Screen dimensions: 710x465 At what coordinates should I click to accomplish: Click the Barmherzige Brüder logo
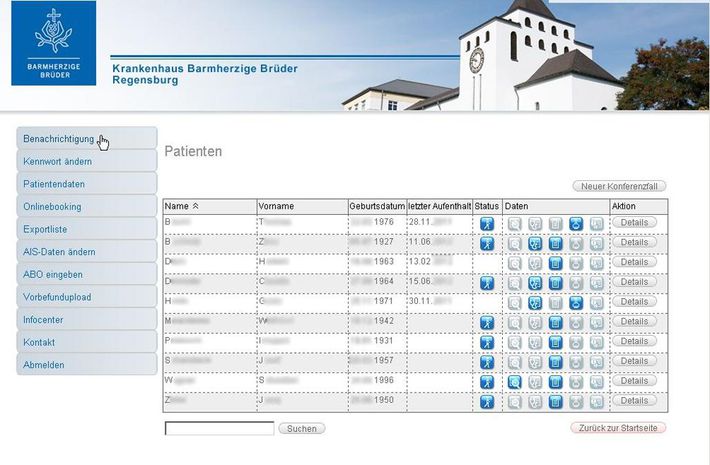54,43
